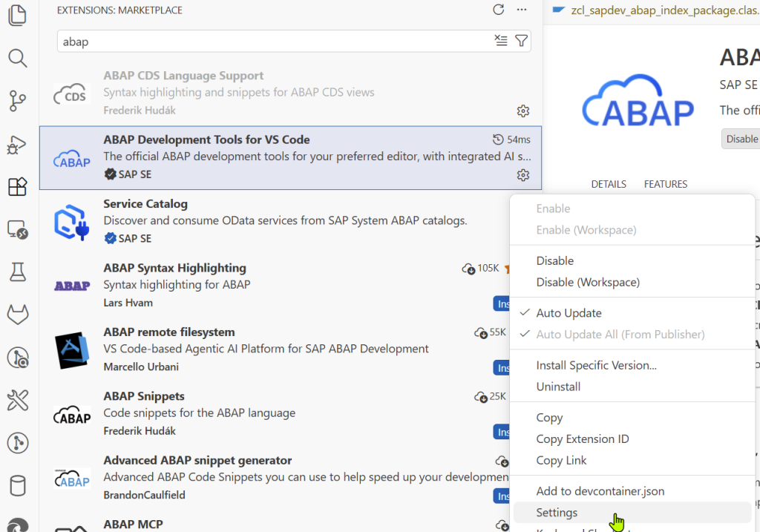Switch to the FEATURES tab
The width and height of the screenshot is (760, 532).
click(666, 184)
